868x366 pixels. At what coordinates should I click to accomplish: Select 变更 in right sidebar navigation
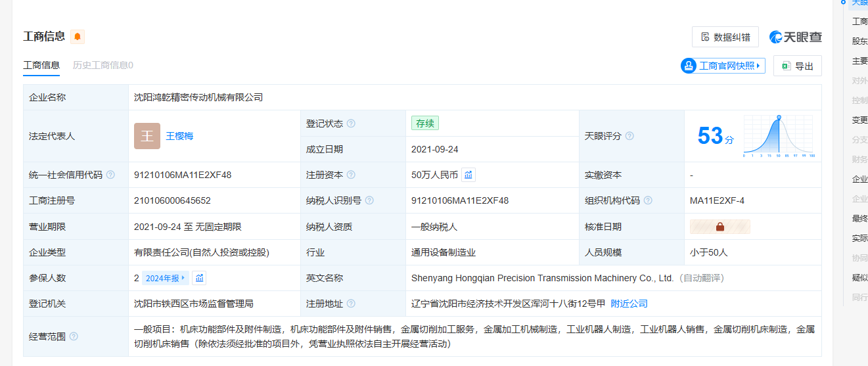pos(859,120)
